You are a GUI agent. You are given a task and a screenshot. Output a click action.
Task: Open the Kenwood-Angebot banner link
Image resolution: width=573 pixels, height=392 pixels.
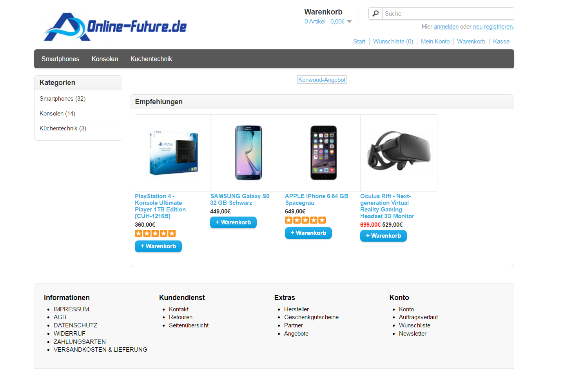[x=322, y=80]
